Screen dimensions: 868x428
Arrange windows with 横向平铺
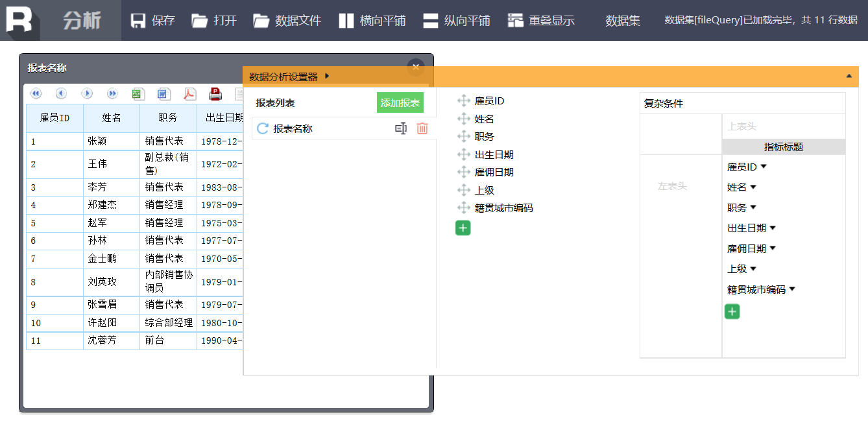(372, 21)
